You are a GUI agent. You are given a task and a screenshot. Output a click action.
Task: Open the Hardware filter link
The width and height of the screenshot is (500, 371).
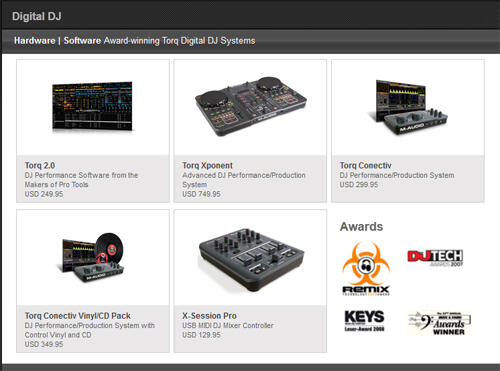pos(34,41)
